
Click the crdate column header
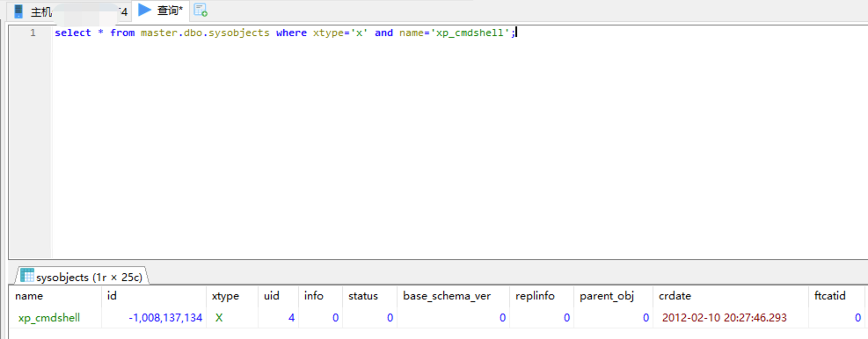pos(731,296)
